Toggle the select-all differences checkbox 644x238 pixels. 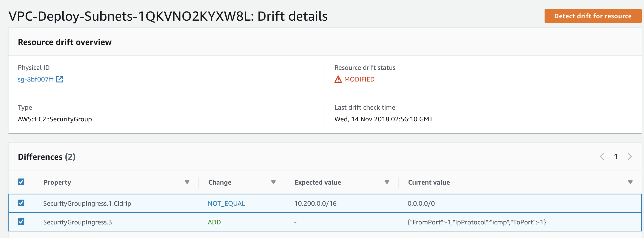(21, 182)
